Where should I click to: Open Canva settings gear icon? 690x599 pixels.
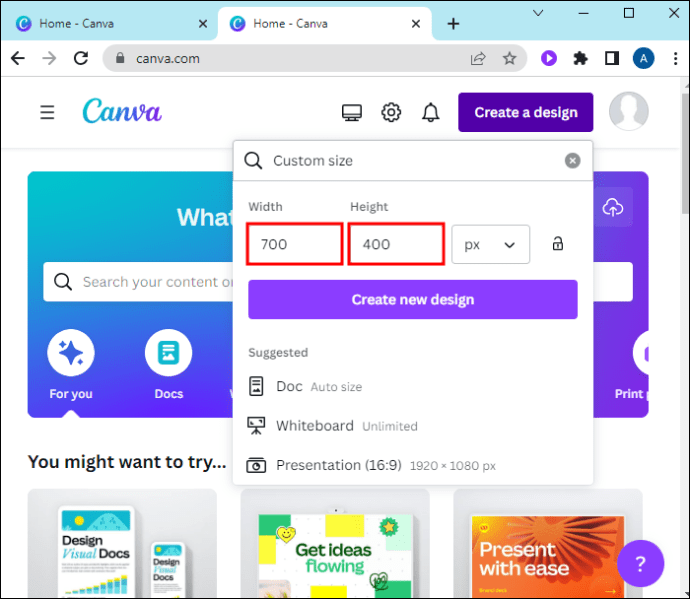pyautogui.click(x=391, y=113)
